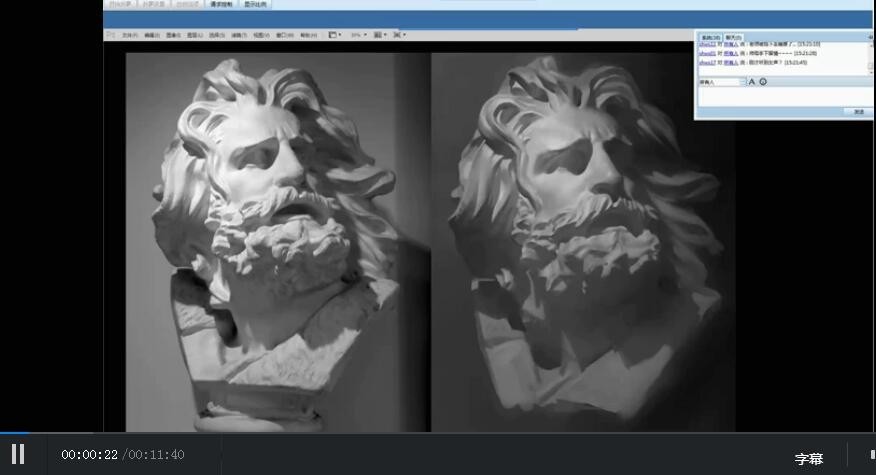
Task: Open the 帮助 Help menu
Action: 308,35
